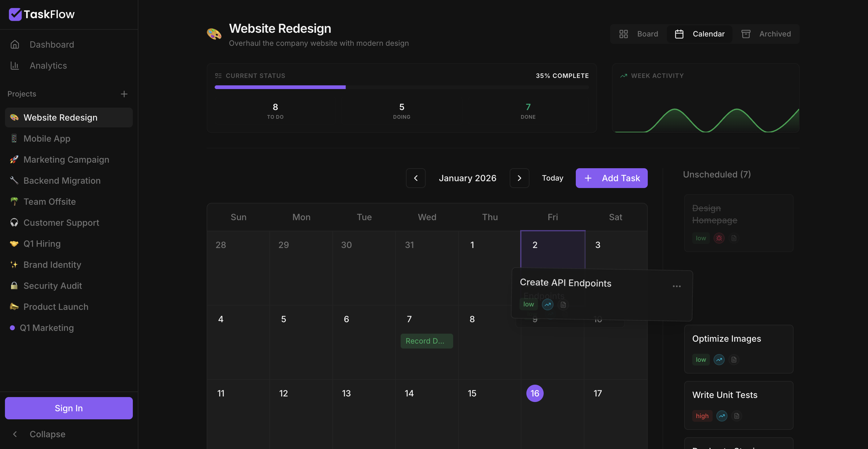Click the Product Launch megaphone icon
The width and height of the screenshot is (868, 449).
click(x=14, y=307)
